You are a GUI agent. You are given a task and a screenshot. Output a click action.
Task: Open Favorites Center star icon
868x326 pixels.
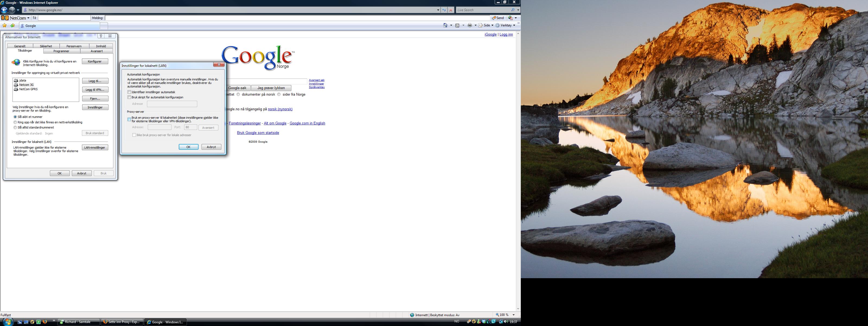point(5,26)
